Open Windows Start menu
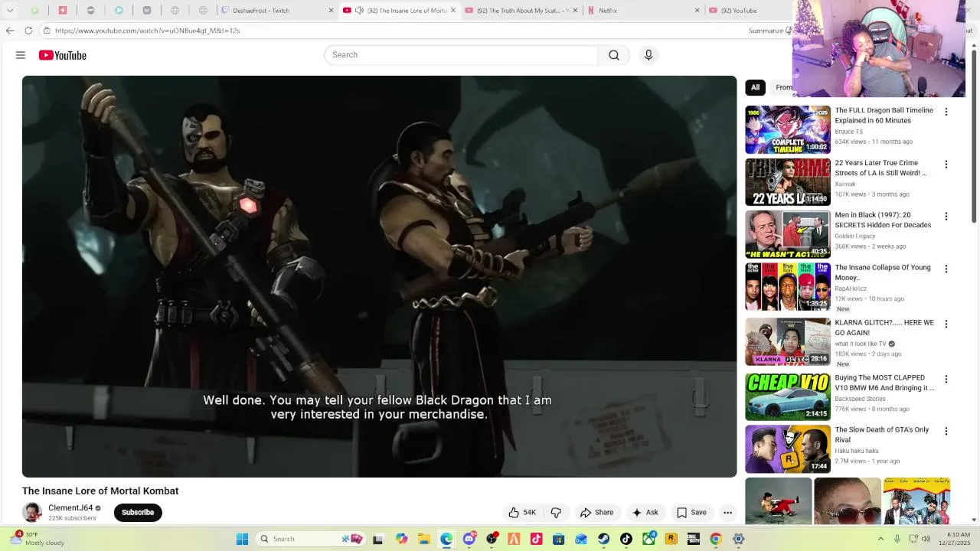Viewport: 980px width, 551px height. [x=242, y=539]
